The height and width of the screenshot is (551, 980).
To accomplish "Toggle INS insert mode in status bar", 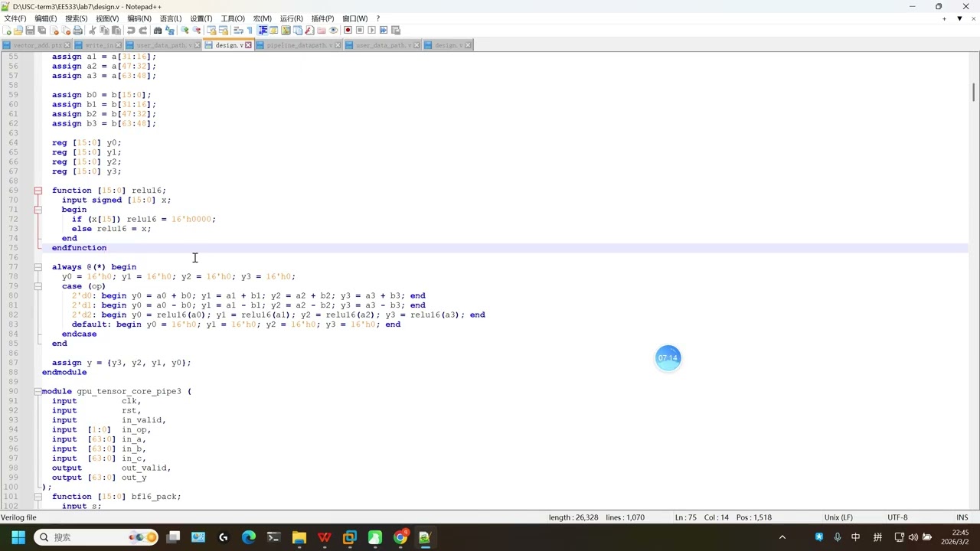I will (962, 517).
